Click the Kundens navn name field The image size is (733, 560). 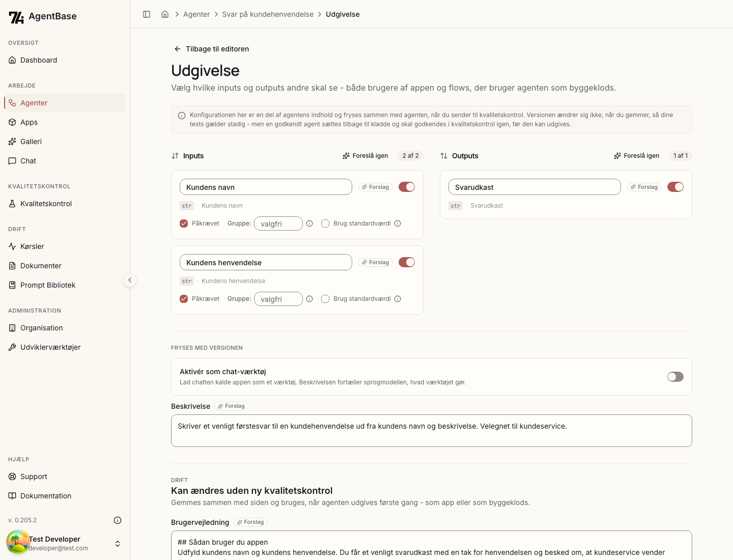pyautogui.click(x=266, y=187)
